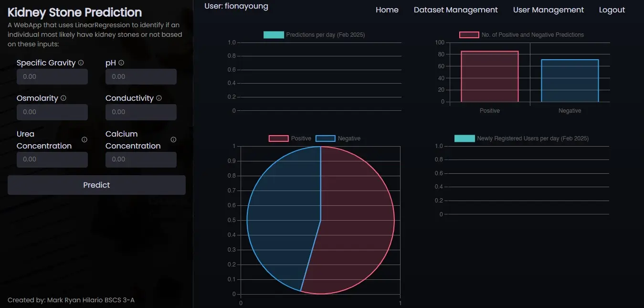Click the Calcium Concentration info icon
The image size is (644, 308).
(x=173, y=140)
